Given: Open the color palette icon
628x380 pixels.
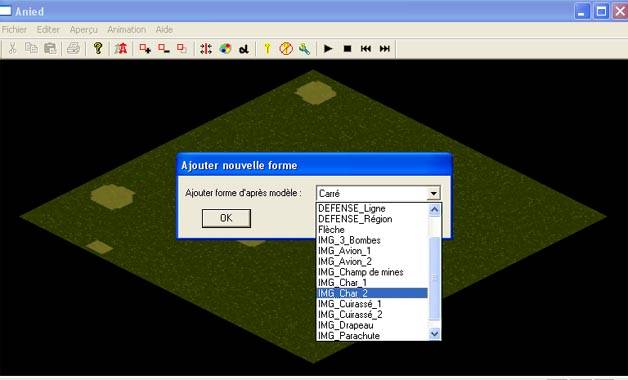Looking at the screenshot, I should tap(225, 49).
